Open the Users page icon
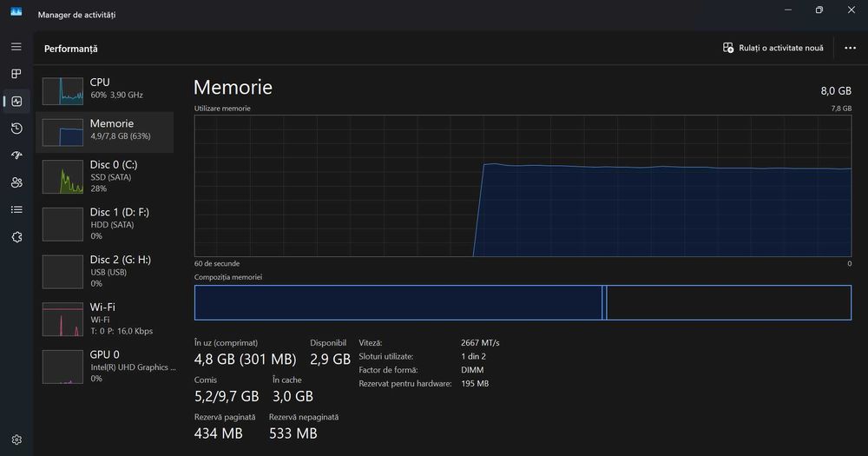Viewport: 868px width, 456px height. tap(16, 182)
